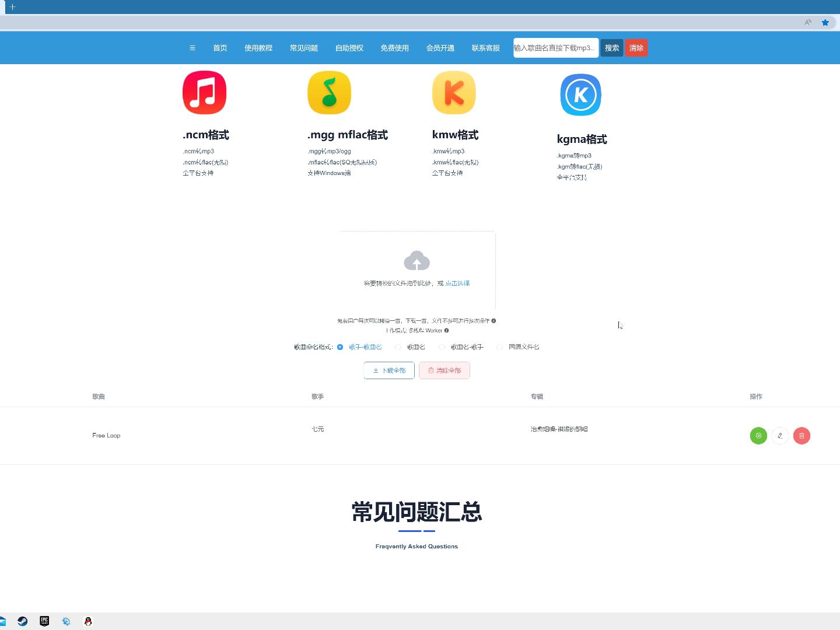Image resolution: width=840 pixels, height=630 pixels.
Task: Open the hamburger menu icon in the navbar
Action: (x=192, y=48)
